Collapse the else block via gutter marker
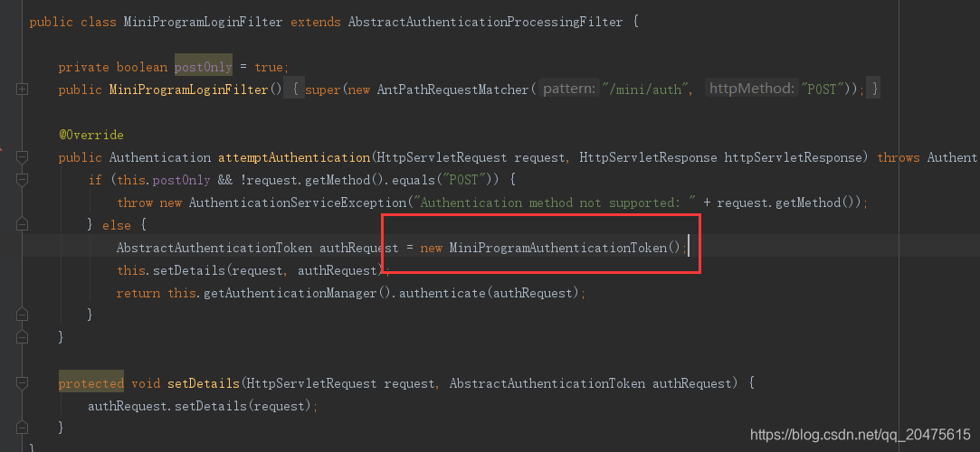The image size is (980, 452). point(22,225)
